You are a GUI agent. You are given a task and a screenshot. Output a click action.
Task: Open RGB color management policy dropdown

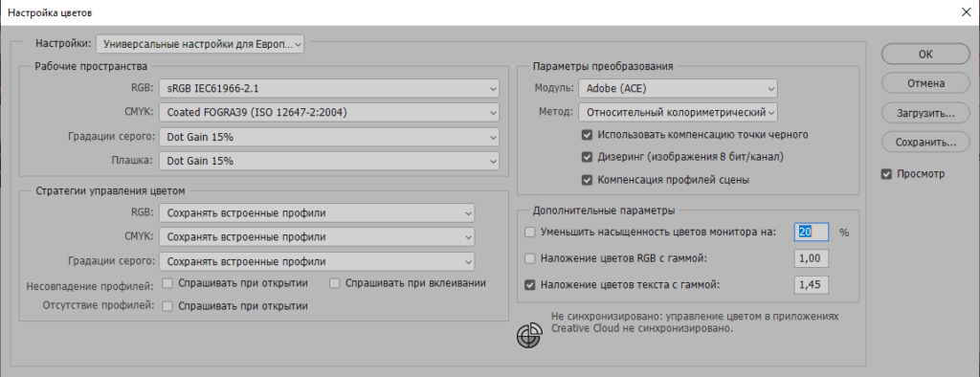(316, 213)
